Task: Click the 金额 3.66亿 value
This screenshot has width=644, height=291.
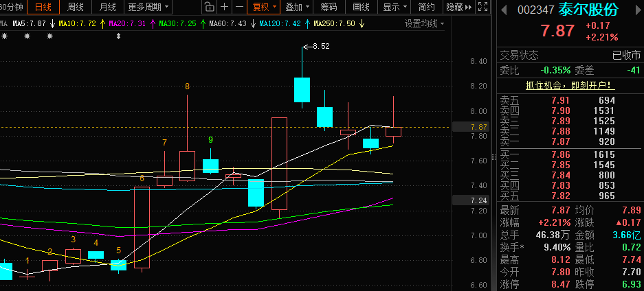Action: [x=626, y=235]
